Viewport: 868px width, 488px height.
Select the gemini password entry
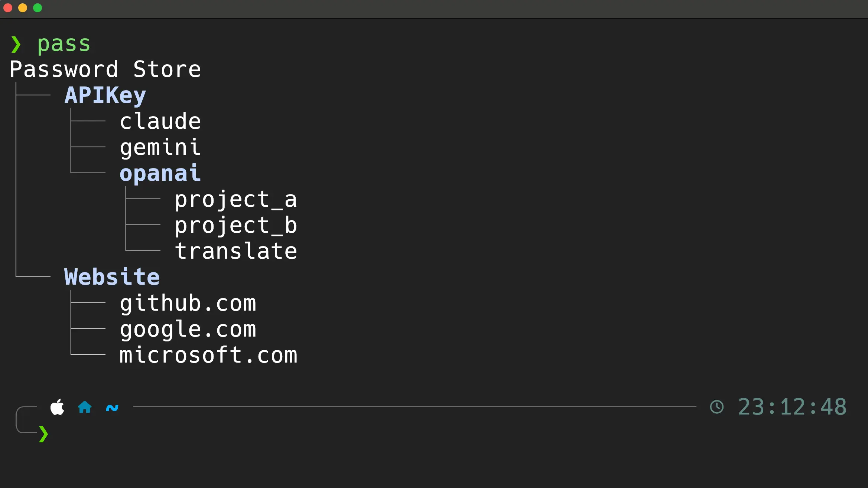160,147
